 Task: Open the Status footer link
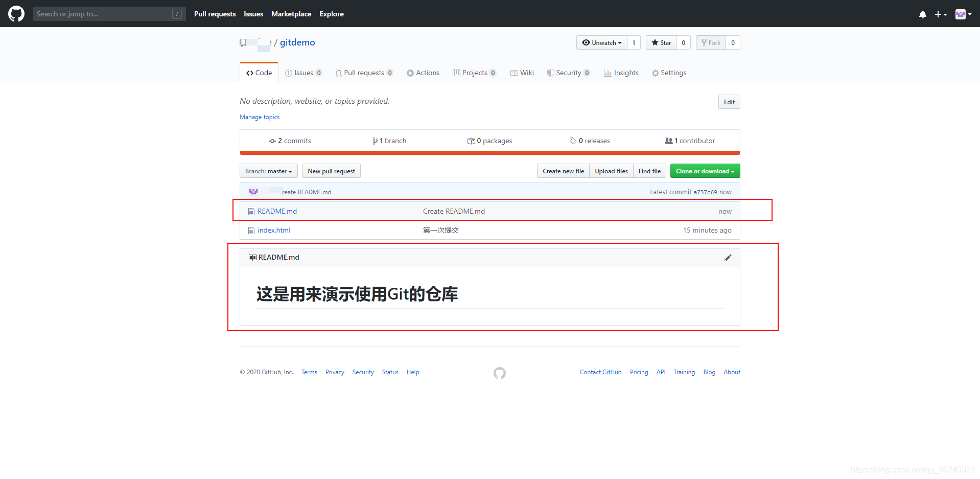tap(390, 372)
